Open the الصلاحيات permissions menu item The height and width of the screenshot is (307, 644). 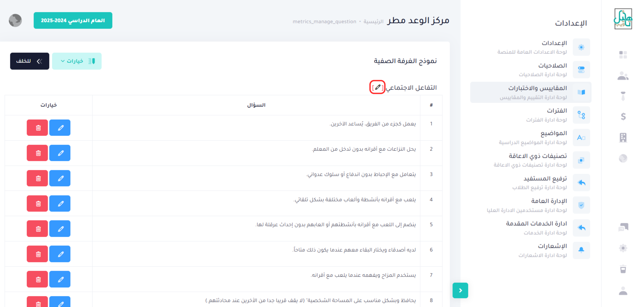[531, 70]
